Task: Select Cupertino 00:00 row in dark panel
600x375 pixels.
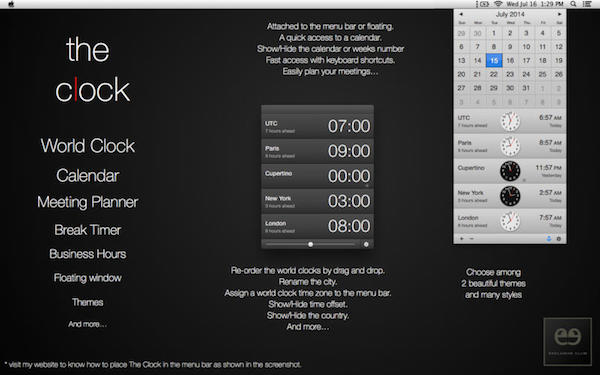Action: tap(318, 176)
